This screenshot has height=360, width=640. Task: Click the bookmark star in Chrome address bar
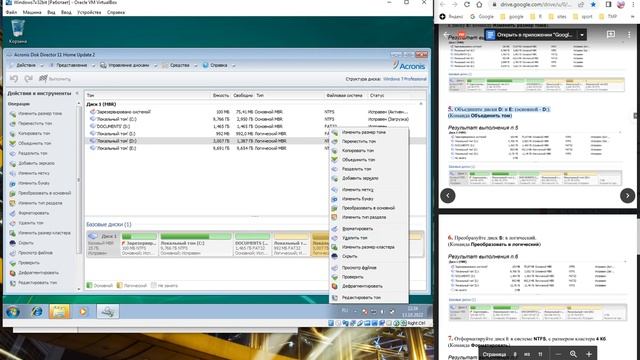pyautogui.click(x=593, y=4)
